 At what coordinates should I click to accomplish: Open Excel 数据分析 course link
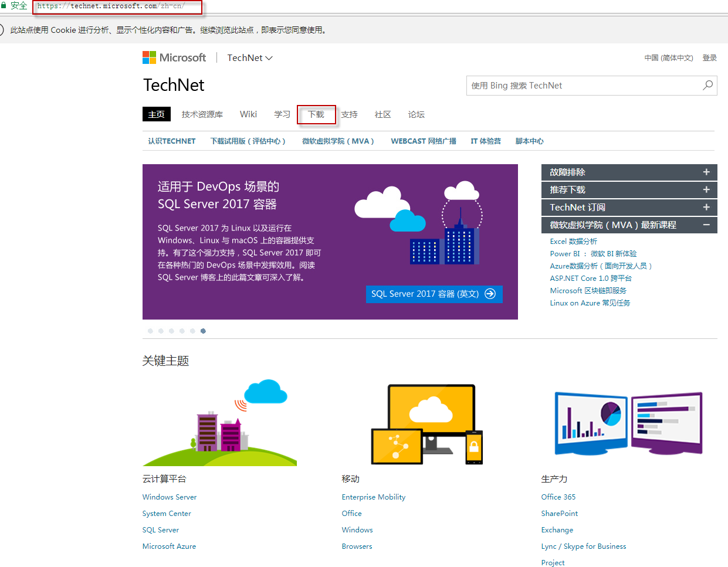point(574,242)
